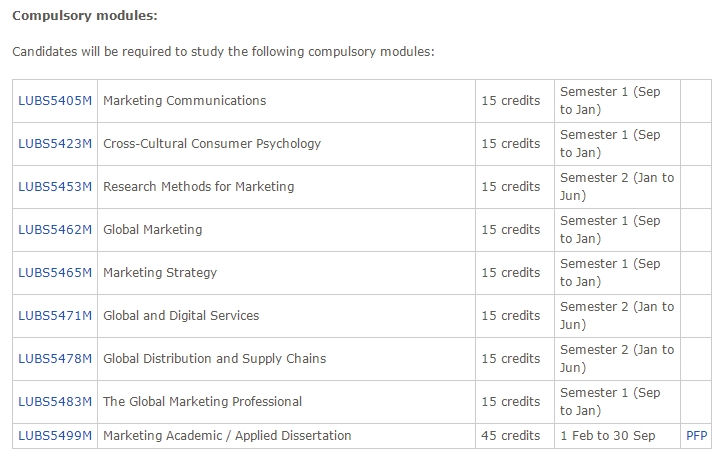
Task: Click the LUBS5423M module code
Action: 55,144
